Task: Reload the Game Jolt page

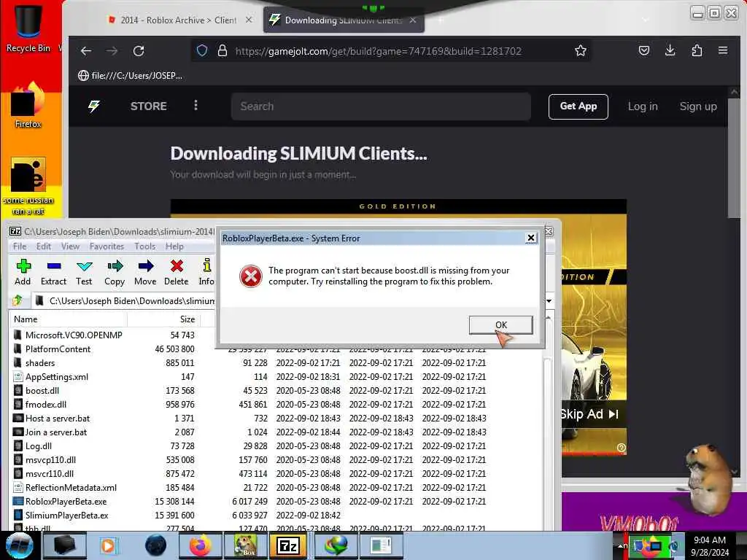Action: pyautogui.click(x=139, y=51)
